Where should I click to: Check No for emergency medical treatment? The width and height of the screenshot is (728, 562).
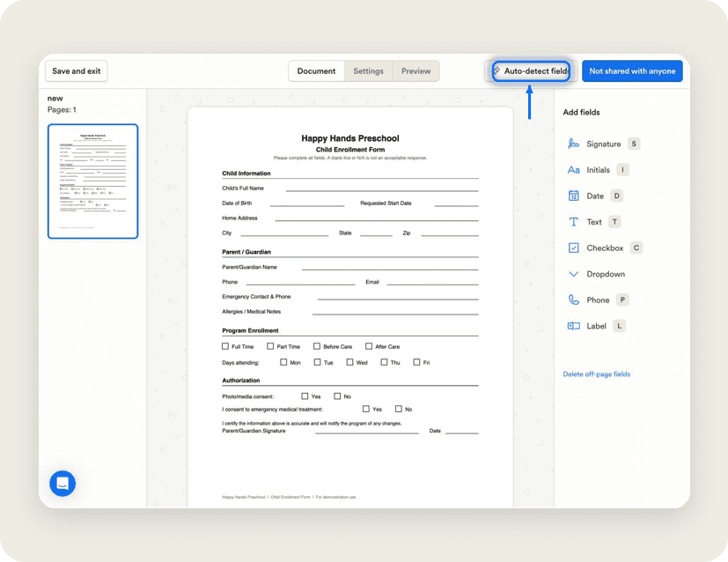[399, 409]
